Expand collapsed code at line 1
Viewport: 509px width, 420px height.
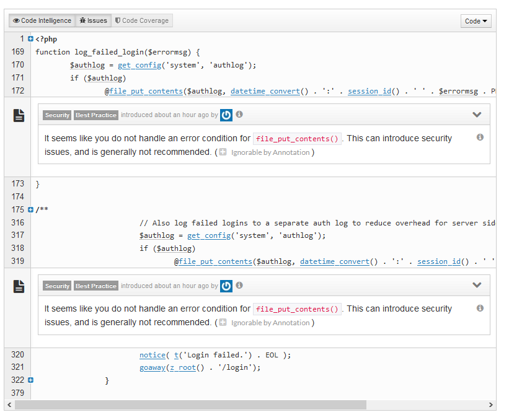(30, 39)
